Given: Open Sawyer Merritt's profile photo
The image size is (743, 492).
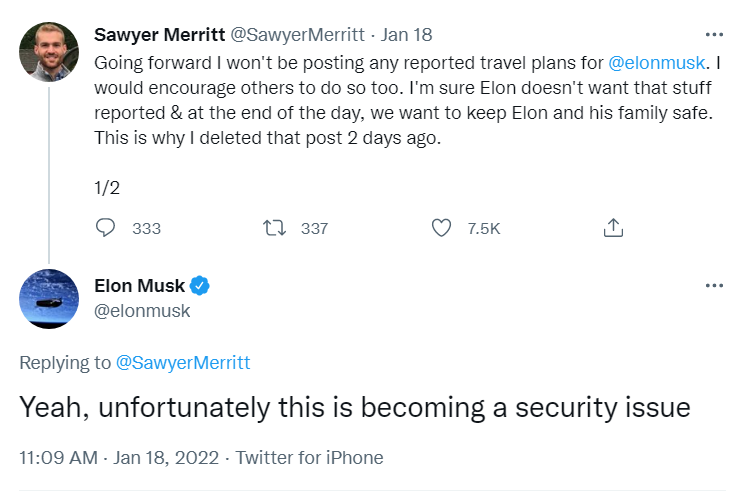Looking at the screenshot, I should pos(49,52).
